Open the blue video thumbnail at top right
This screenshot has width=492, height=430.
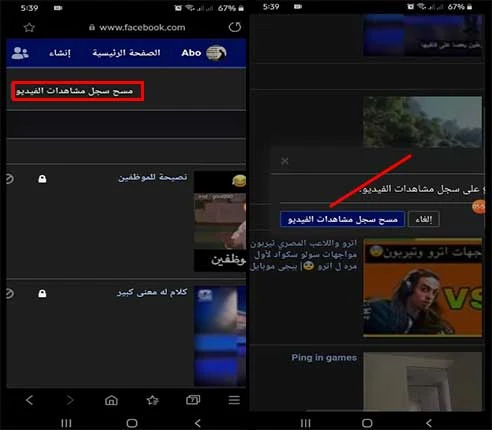(x=422, y=35)
